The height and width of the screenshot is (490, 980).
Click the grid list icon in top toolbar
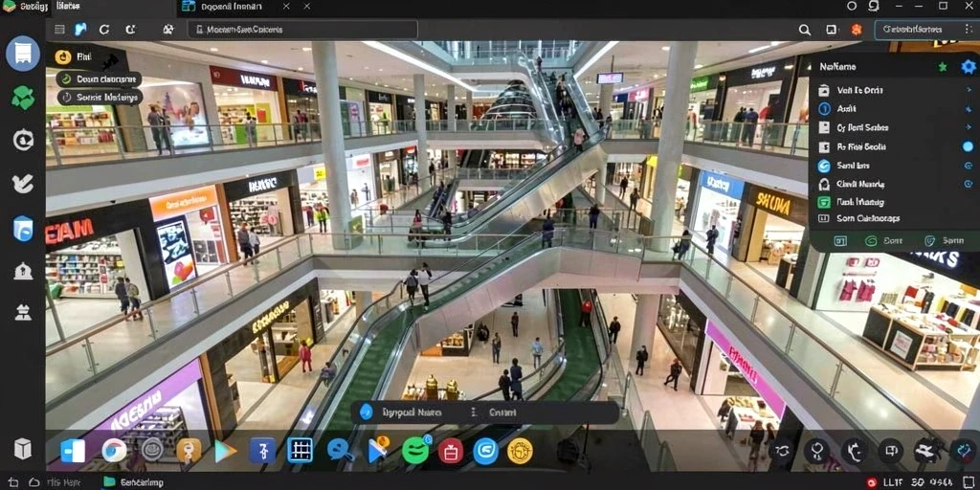tap(59, 30)
